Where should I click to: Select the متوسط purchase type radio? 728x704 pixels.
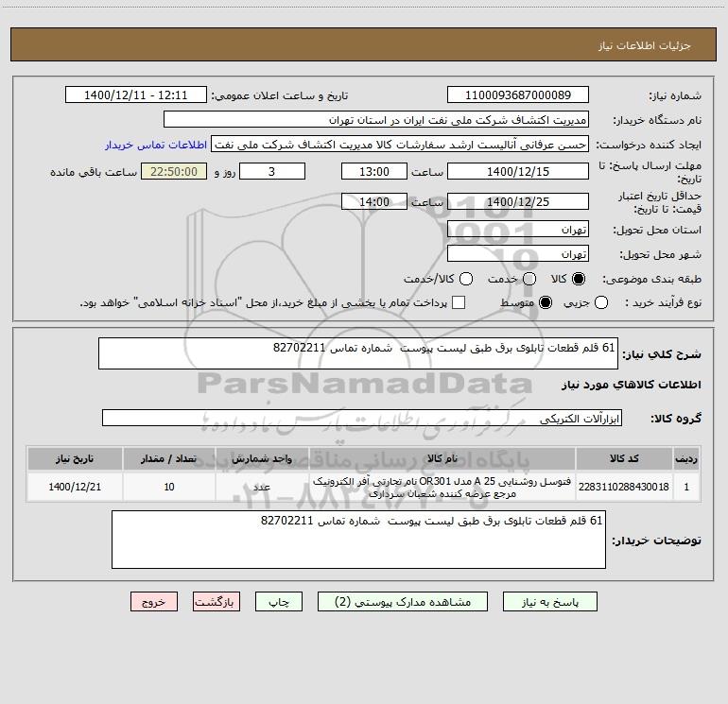tap(546, 302)
